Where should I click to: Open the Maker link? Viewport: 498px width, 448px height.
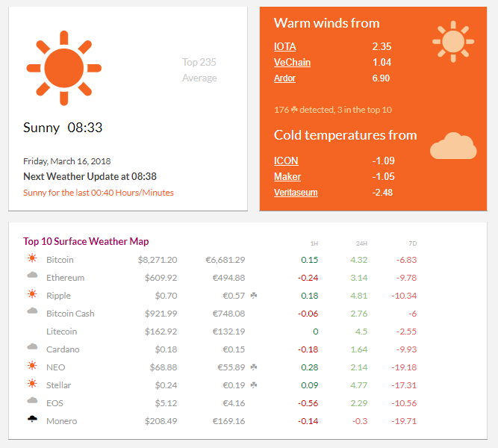(287, 176)
